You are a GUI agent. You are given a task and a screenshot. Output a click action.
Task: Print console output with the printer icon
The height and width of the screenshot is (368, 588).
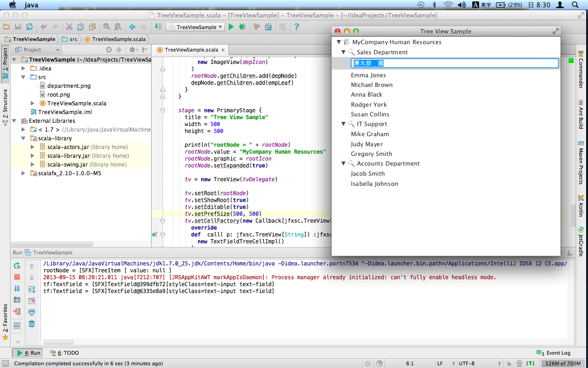32,312
